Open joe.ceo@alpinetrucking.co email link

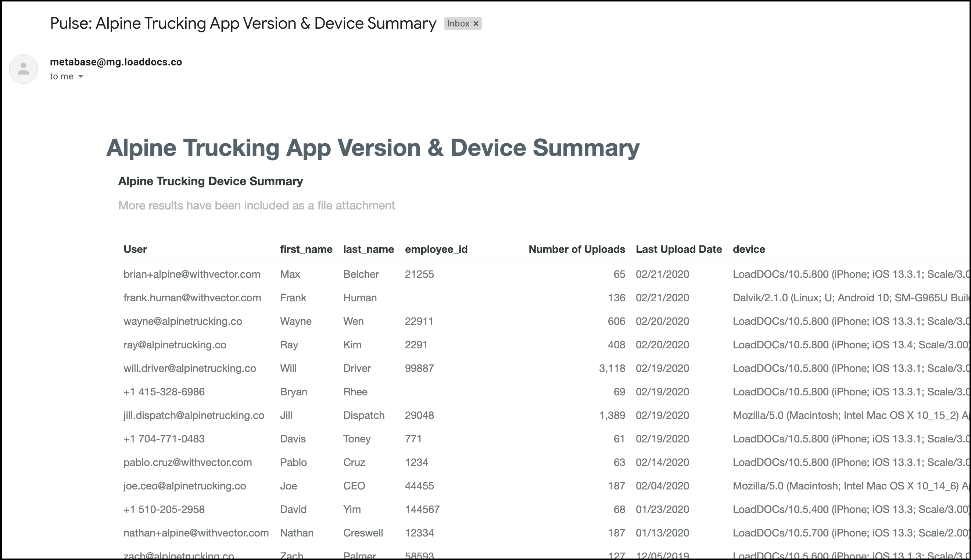[184, 486]
